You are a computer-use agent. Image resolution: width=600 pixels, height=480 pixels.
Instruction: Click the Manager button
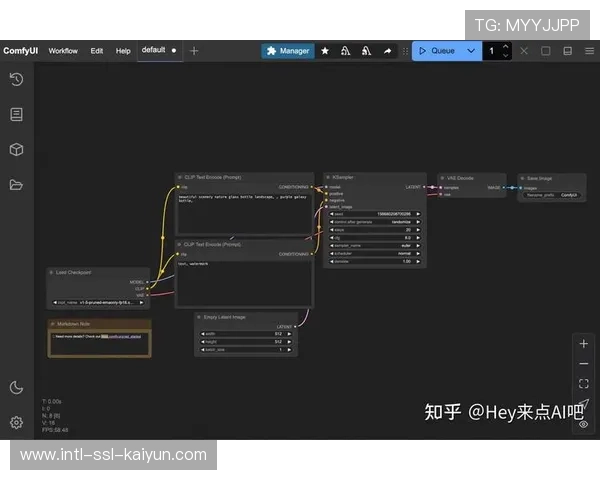pyautogui.click(x=287, y=50)
